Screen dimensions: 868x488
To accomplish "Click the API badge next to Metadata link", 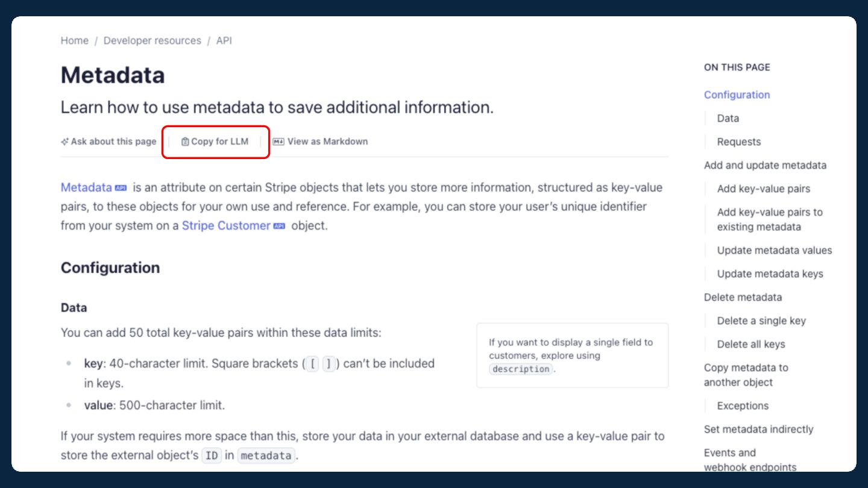I will click(121, 188).
